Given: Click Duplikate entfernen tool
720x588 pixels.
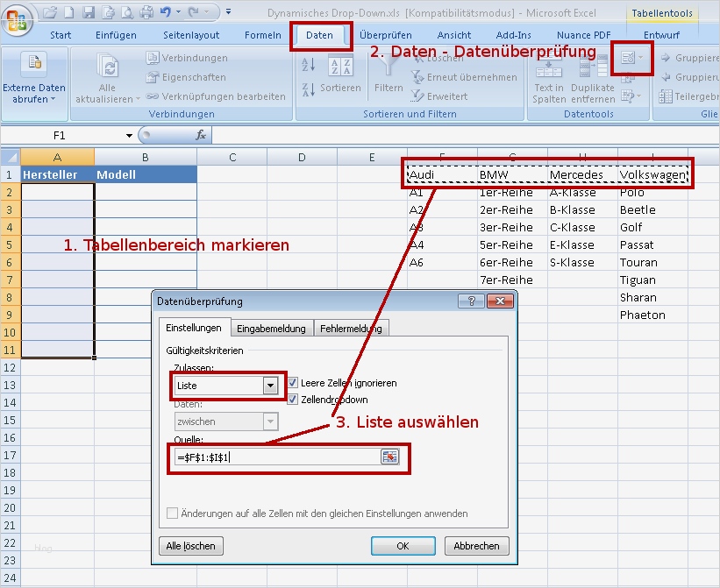Looking at the screenshot, I should click(x=593, y=79).
